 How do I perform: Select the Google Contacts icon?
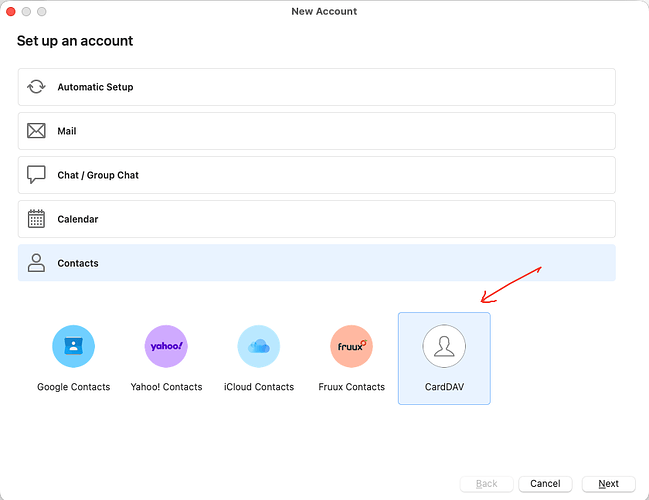[x=73, y=346]
